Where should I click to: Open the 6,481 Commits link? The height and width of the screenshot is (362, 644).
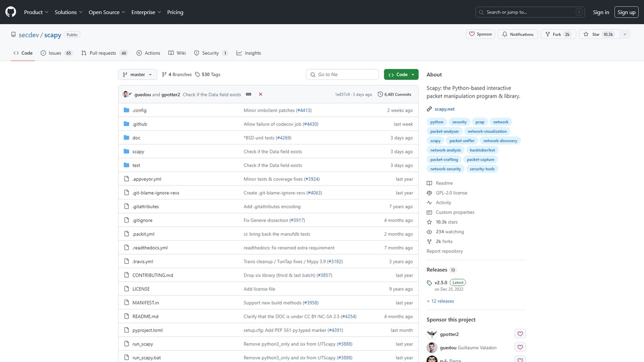click(394, 94)
